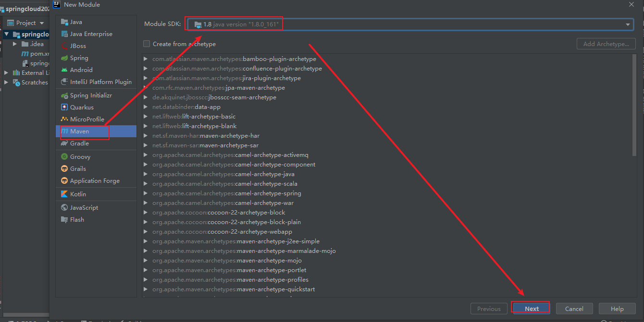
Task: Click the External Libraries icon
Action: tap(16, 73)
